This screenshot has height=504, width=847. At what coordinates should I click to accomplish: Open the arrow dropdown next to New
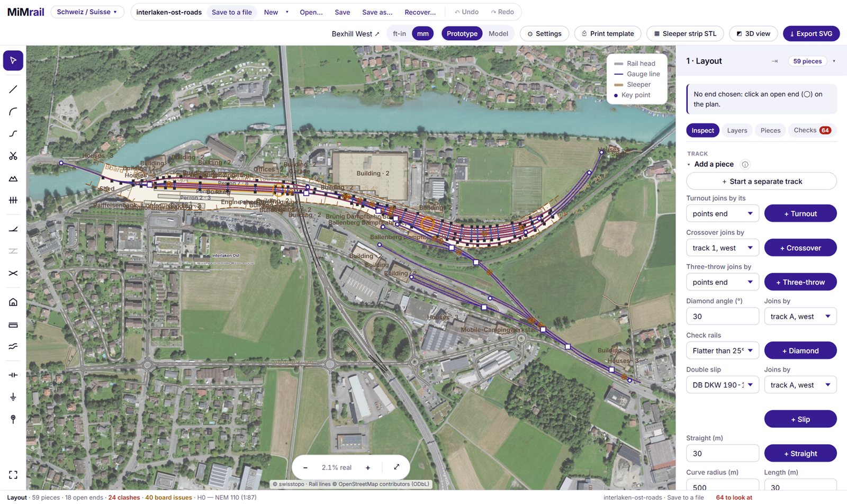click(x=287, y=12)
